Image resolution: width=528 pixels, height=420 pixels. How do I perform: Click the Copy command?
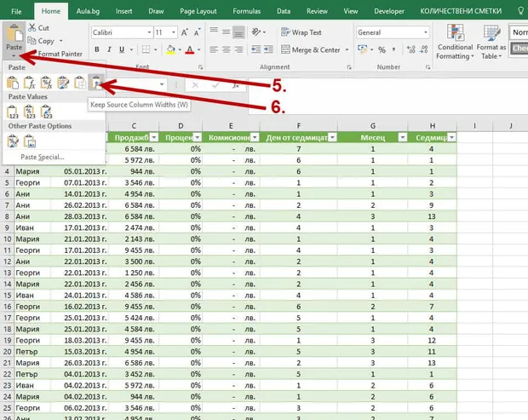click(42, 41)
